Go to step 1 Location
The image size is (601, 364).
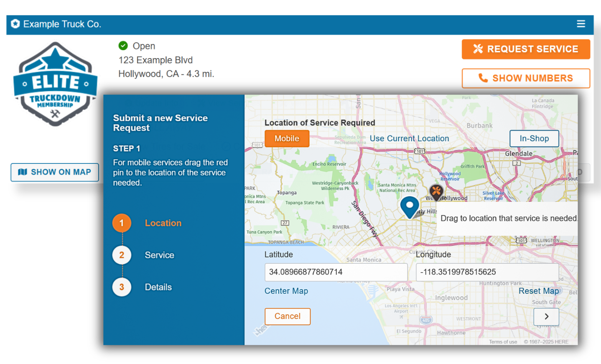coord(122,223)
